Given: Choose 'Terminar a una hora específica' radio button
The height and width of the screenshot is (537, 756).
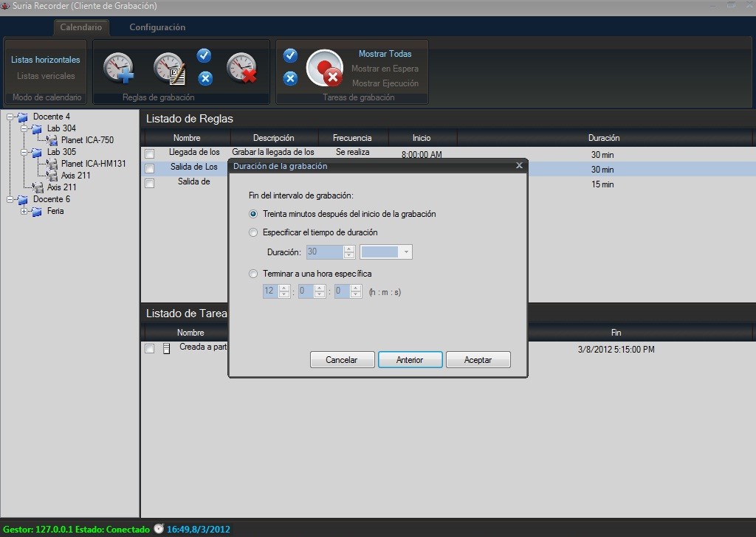Looking at the screenshot, I should coord(254,274).
